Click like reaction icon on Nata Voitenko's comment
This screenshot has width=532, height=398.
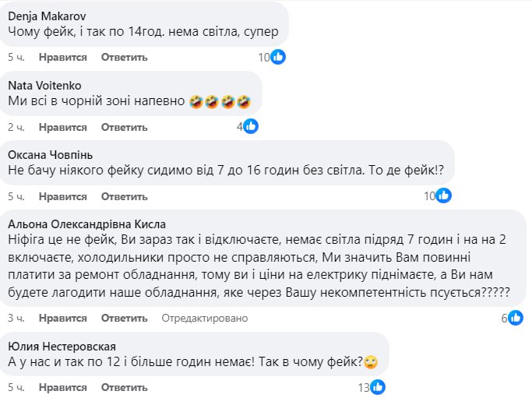251,126
